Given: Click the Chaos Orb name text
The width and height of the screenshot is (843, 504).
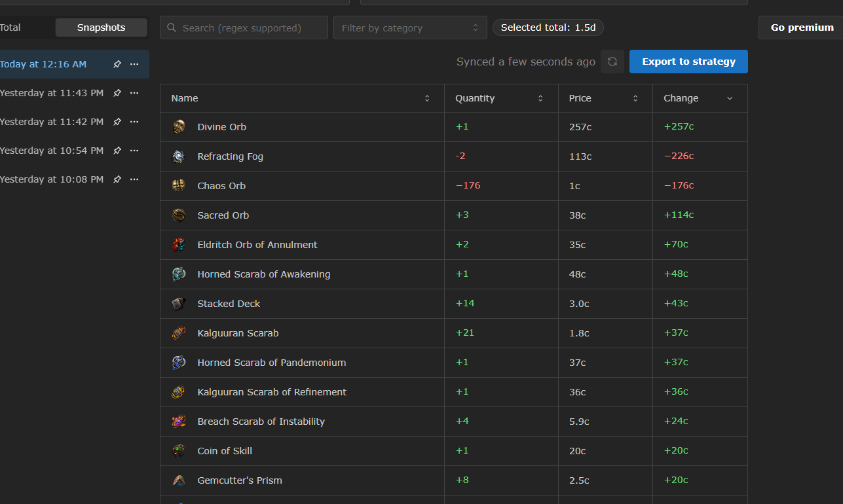Looking at the screenshot, I should (x=221, y=186).
